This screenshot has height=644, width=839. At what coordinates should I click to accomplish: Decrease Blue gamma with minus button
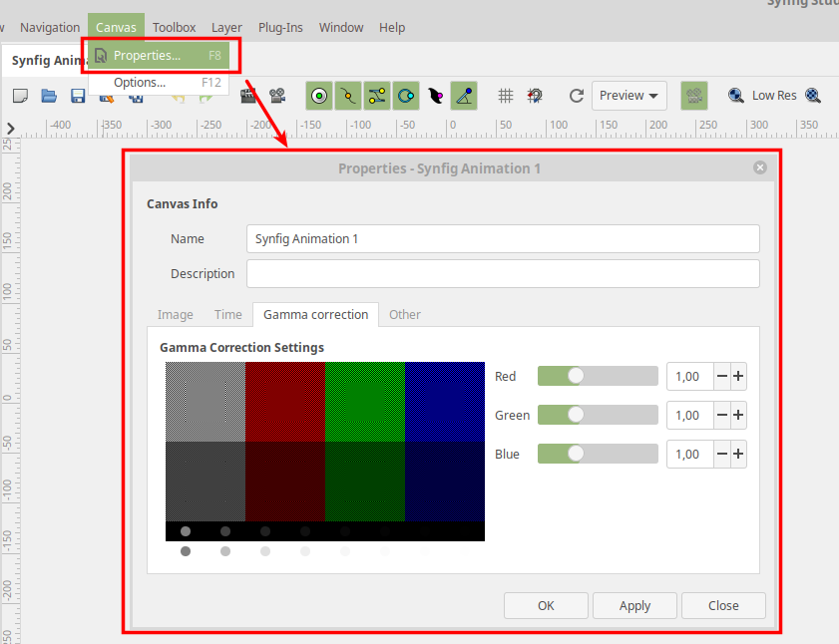(x=722, y=455)
